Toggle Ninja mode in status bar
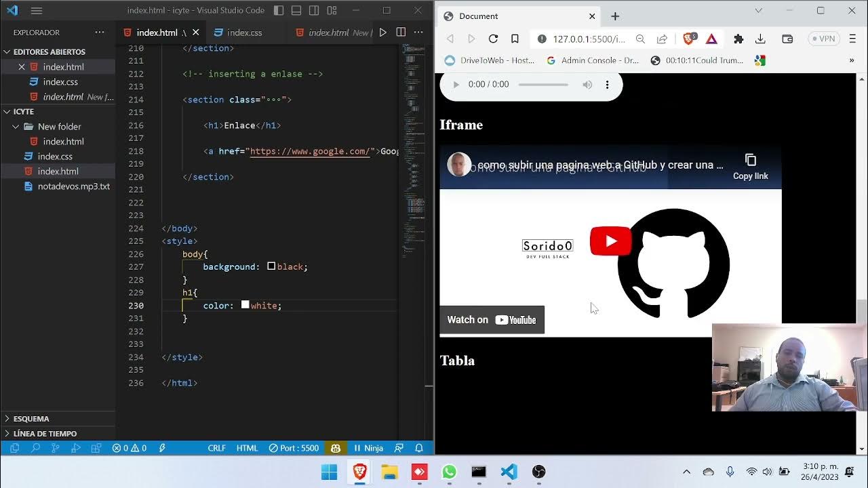868x488 pixels. (x=368, y=448)
